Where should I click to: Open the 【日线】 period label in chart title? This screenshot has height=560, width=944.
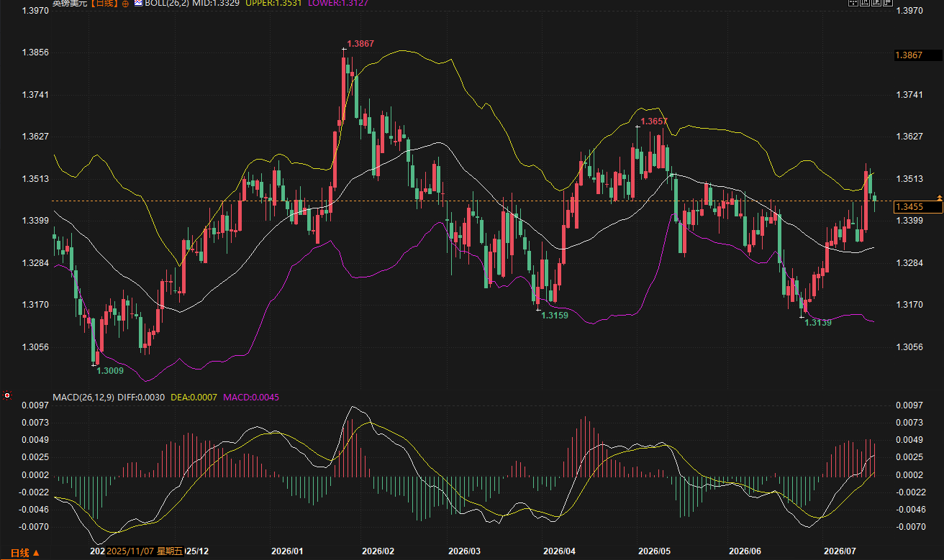click(x=104, y=4)
